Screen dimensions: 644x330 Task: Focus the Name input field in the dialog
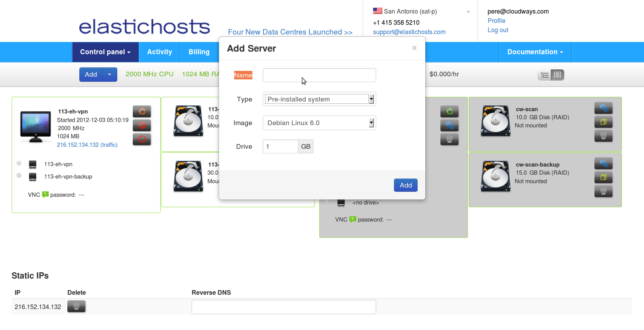click(319, 75)
